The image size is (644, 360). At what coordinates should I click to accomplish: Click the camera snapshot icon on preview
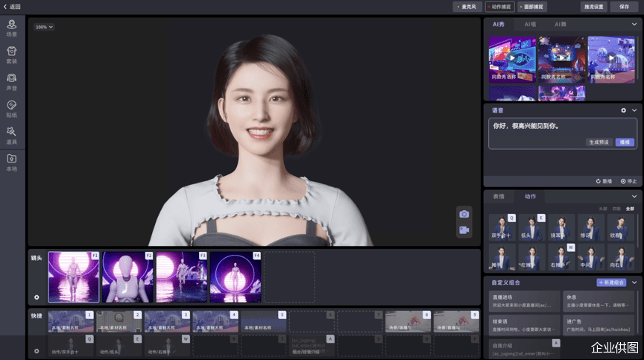click(464, 214)
